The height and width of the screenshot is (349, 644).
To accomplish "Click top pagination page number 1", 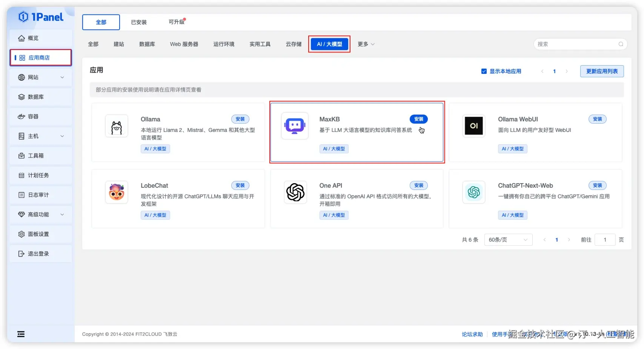I will [554, 71].
